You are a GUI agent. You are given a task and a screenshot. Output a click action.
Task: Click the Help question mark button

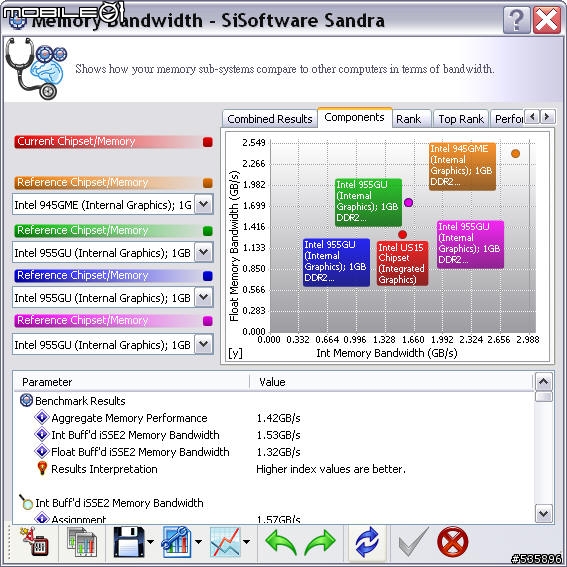(517, 20)
